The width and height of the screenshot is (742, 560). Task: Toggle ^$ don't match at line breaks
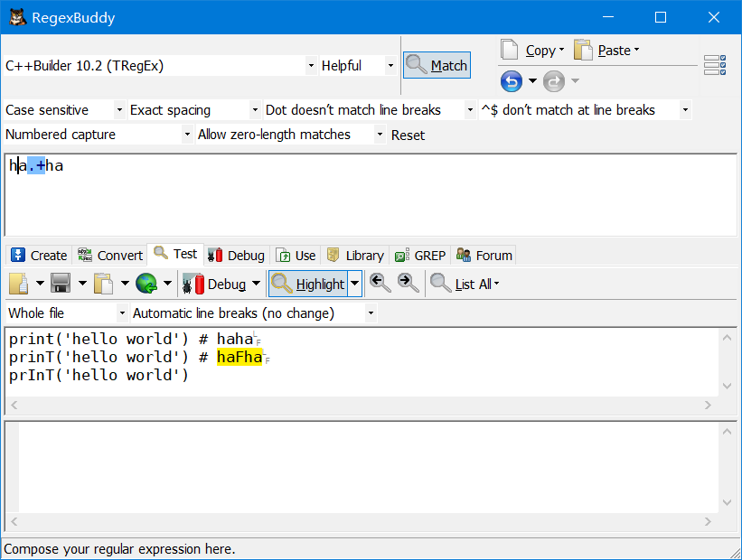coord(585,110)
